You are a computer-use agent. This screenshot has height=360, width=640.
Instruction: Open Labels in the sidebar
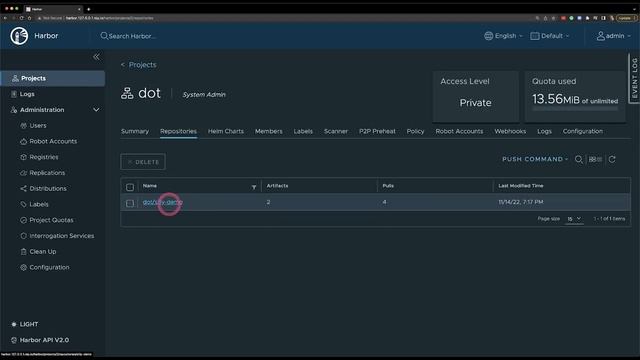(x=39, y=204)
